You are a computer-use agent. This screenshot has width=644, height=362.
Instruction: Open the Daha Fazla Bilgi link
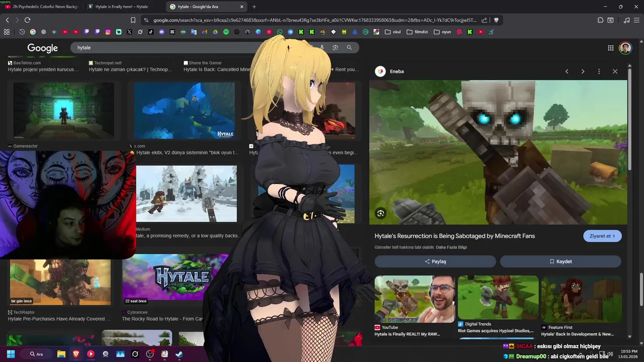pyautogui.click(x=451, y=247)
